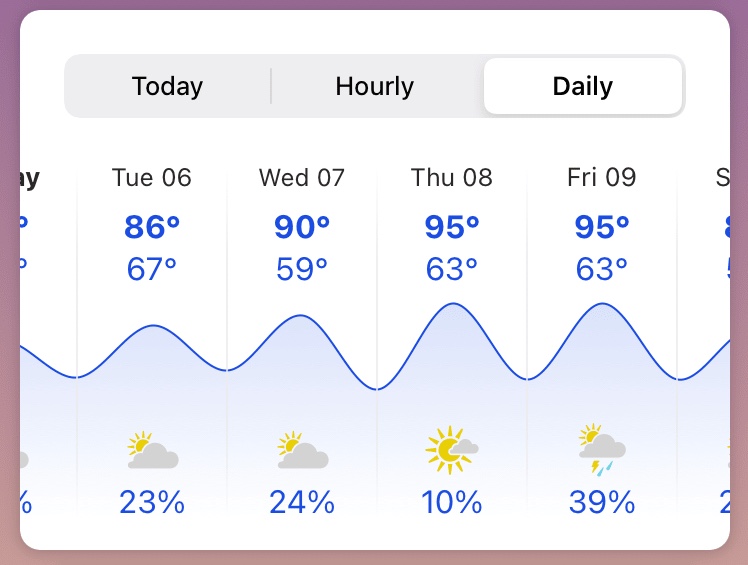Click Wednesday's 59° low temperature
The image size is (748, 565).
click(x=302, y=269)
